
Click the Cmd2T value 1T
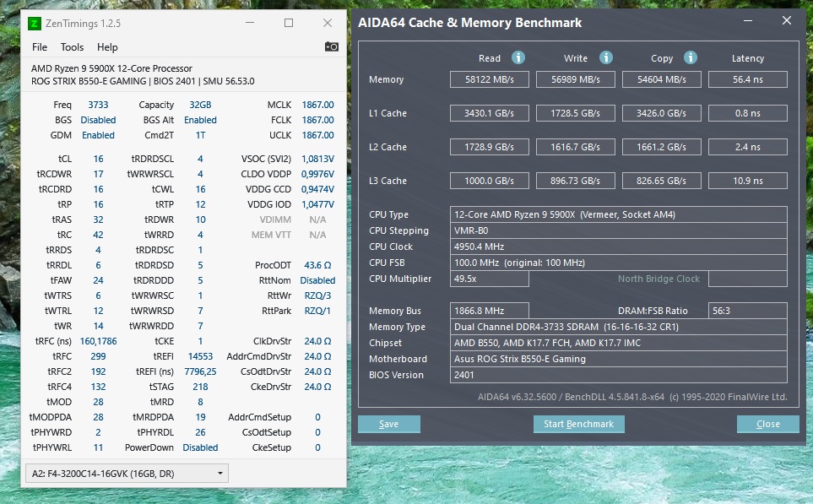200,135
